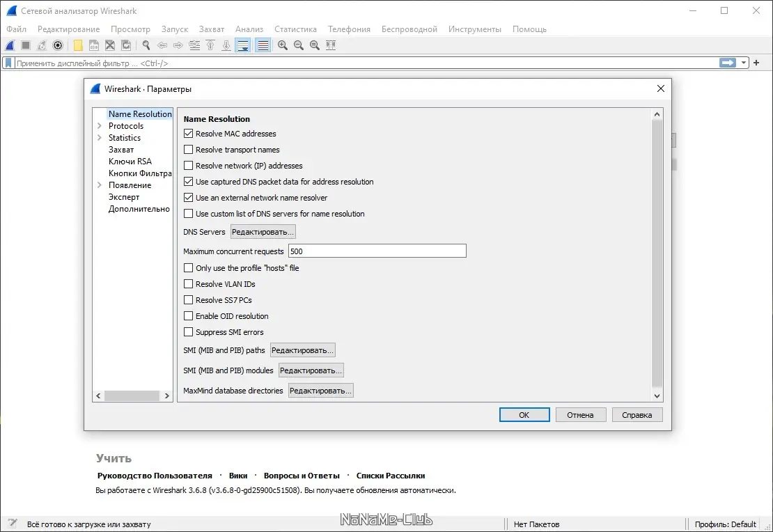Select Ключи RSA in preferences tree
The image size is (773, 532).
point(130,162)
